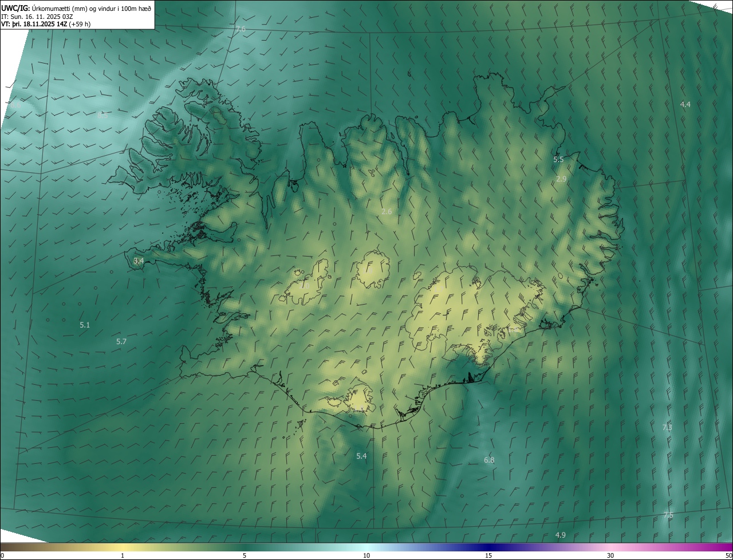The width and height of the screenshot is (733, 560).
Task: Click the 4.4 value label
Action: 685,104
